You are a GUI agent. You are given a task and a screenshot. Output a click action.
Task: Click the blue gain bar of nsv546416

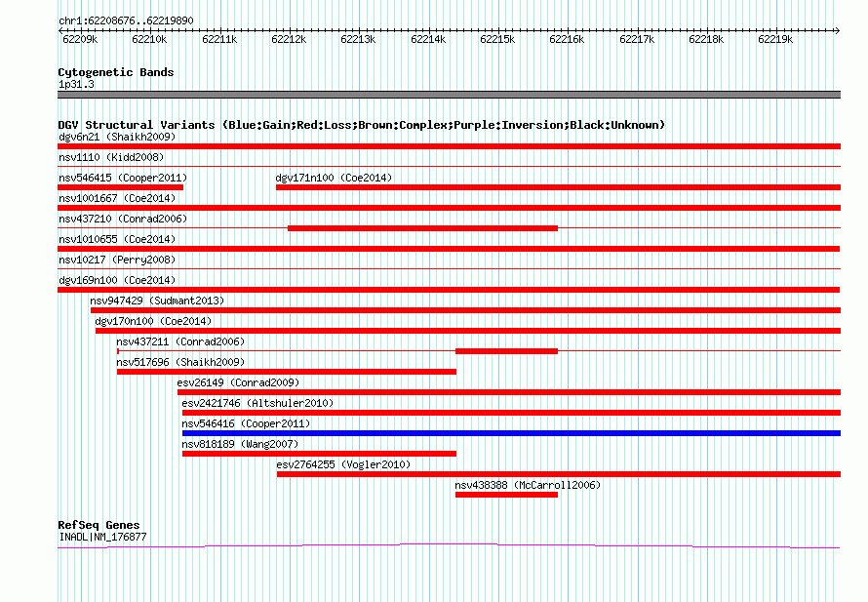(511, 433)
